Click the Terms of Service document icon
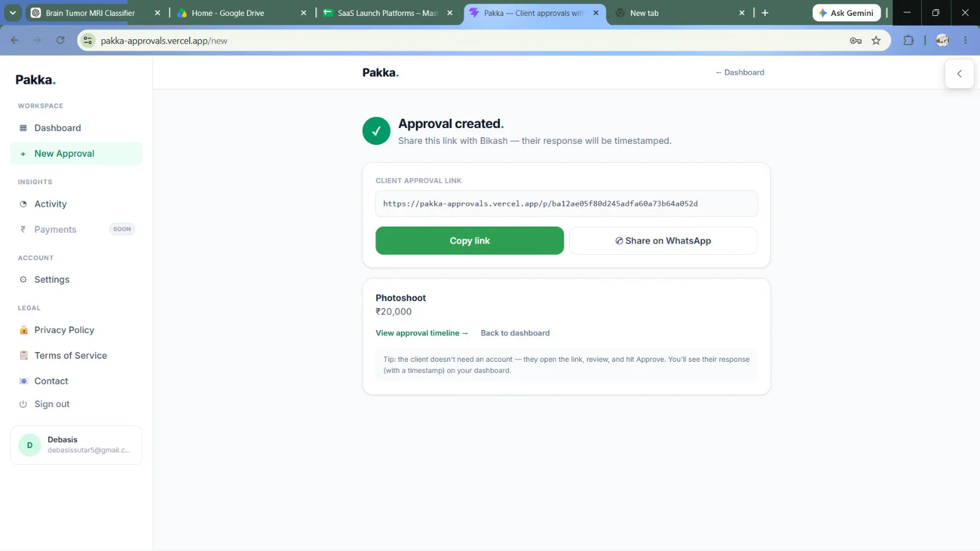Screen dimensions: 980x551 click(24, 356)
